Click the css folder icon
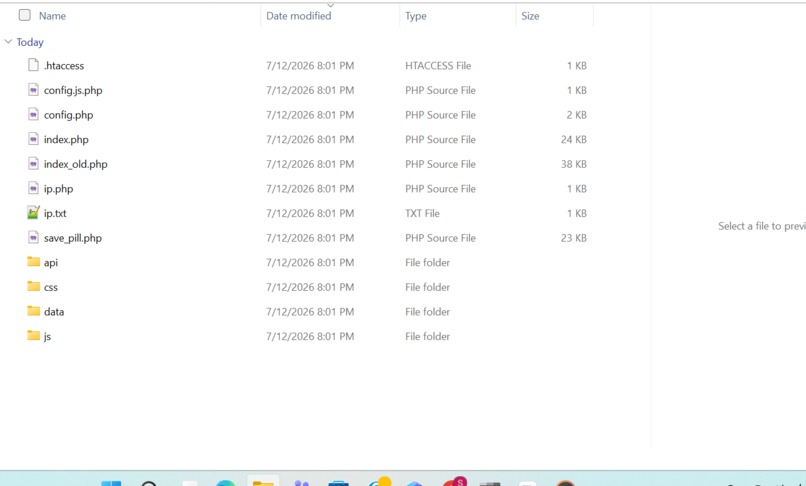 (33, 286)
